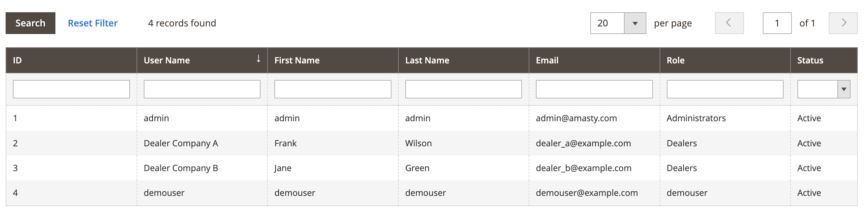Viewport: 868px width, 218px height.
Task: Click the User Name filter field
Action: (202, 89)
